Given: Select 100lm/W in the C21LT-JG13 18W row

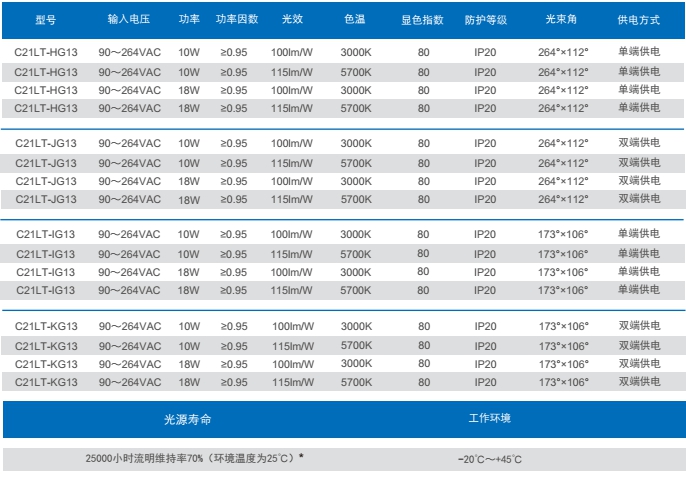Looking at the screenshot, I should (292, 182).
